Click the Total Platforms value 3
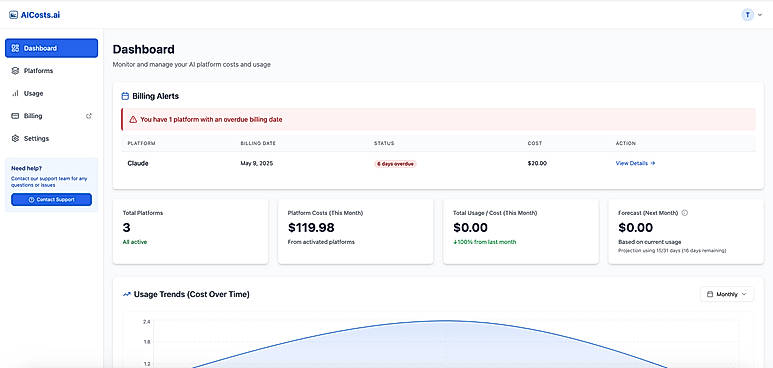This screenshot has width=773, height=368. pyautogui.click(x=127, y=227)
